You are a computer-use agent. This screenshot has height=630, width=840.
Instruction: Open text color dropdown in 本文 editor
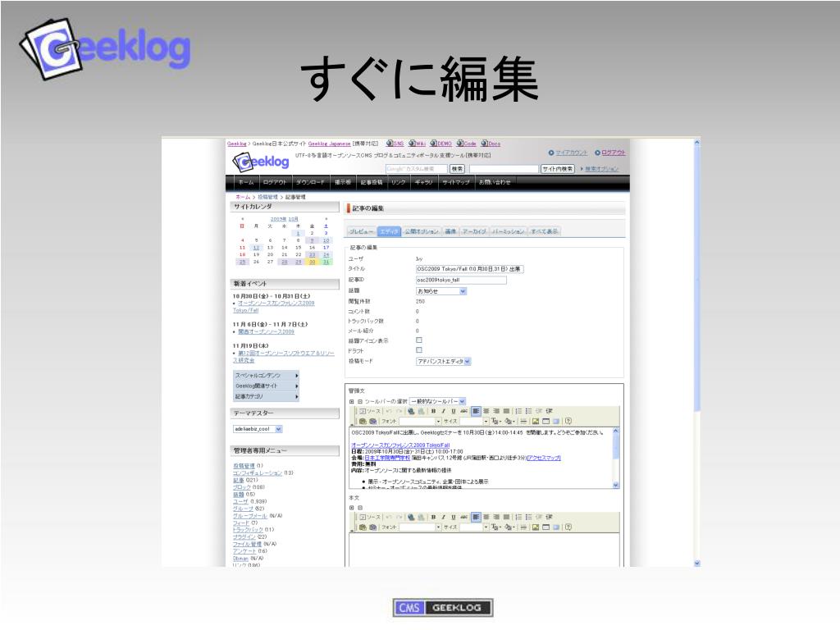pos(495,527)
